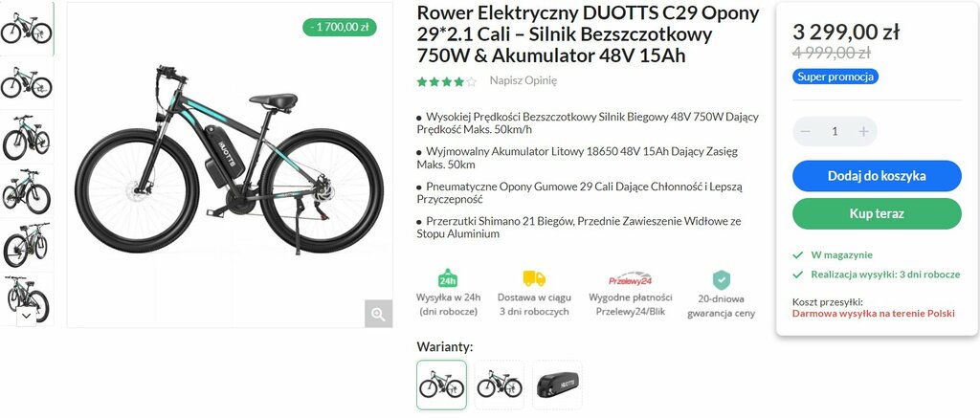980x418 pixels.
Task: Click the Kup teraz button
Action: click(877, 213)
